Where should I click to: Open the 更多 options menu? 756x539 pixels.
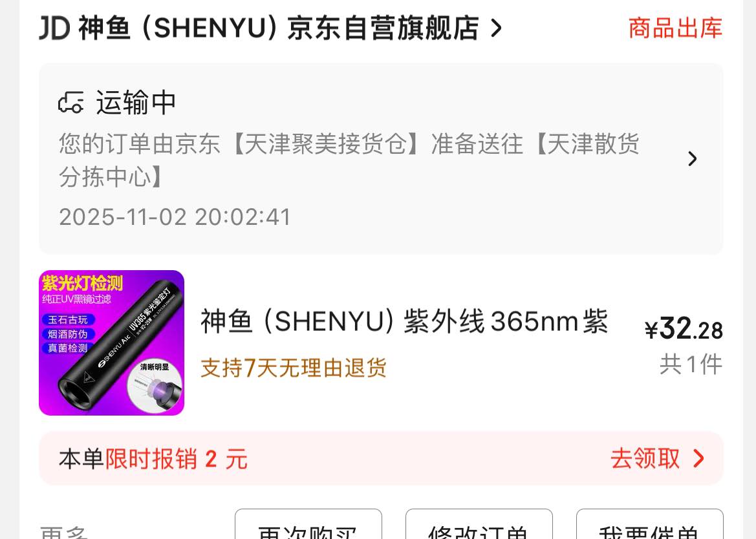click(x=63, y=532)
